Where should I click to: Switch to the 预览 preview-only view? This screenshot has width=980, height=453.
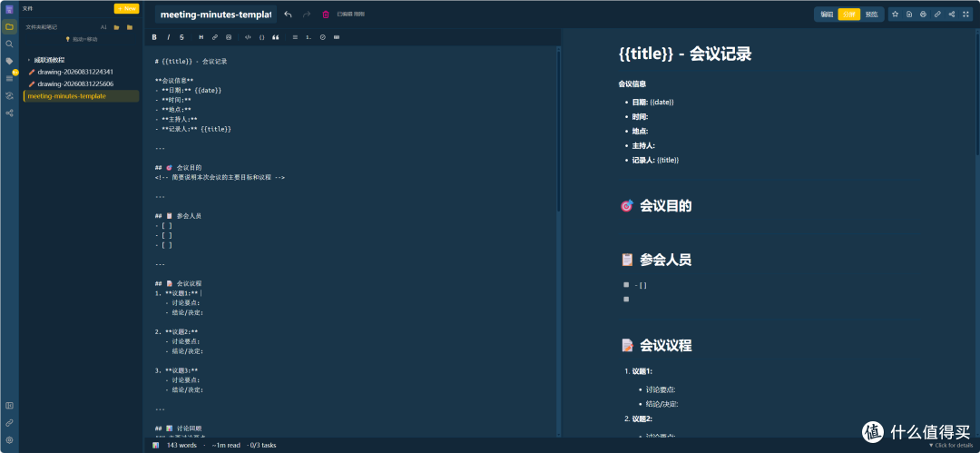(x=870, y=14)
